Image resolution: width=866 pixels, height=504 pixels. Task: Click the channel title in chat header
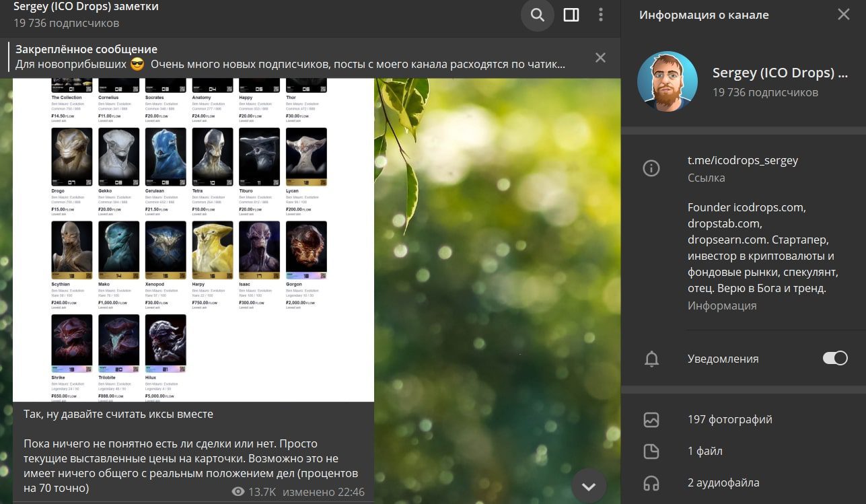coord(86,7)
